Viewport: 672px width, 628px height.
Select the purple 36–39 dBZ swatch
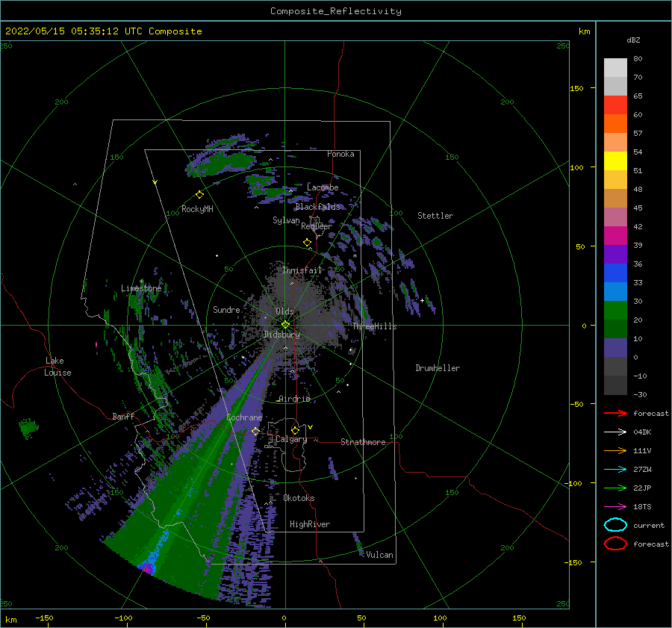(x=615, y=255)
